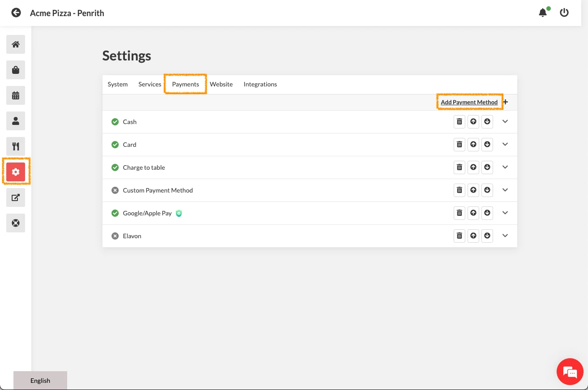588x390 pixels.
Task: Delete the Cash payment method
Action: [x=459, y=121]
